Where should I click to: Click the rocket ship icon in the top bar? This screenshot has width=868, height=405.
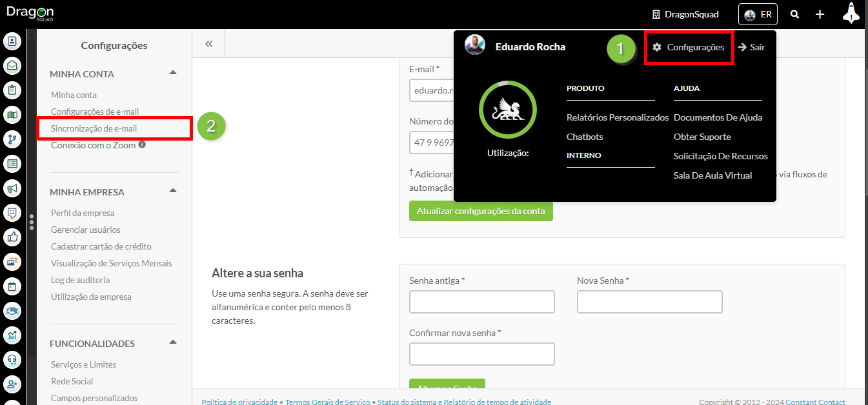[851, 14]
